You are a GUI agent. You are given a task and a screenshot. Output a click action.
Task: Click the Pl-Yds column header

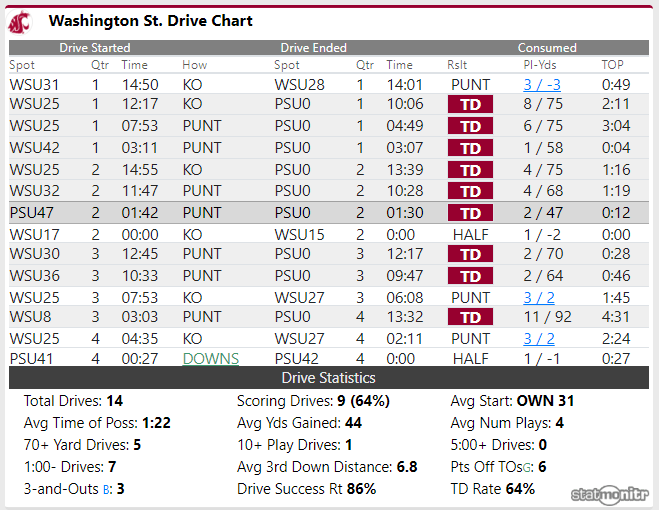(x=540, y=65)
